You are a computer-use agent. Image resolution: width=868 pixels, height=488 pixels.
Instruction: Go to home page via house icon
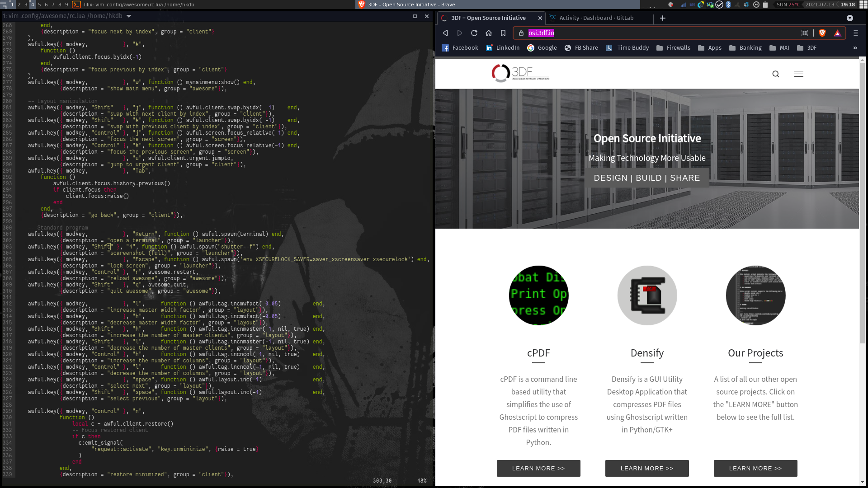click(489, 33)
